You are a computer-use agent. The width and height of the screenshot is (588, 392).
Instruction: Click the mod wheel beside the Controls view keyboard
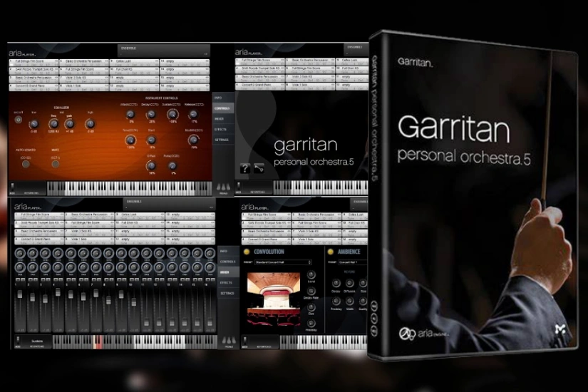[x=12, y=187]
